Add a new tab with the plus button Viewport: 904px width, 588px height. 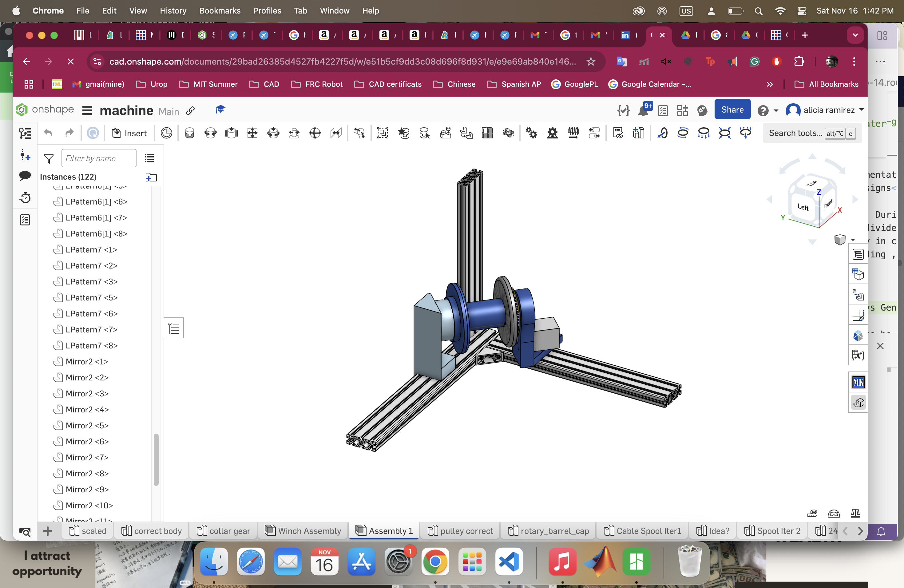pyautogui.click(x=804, y=35)
